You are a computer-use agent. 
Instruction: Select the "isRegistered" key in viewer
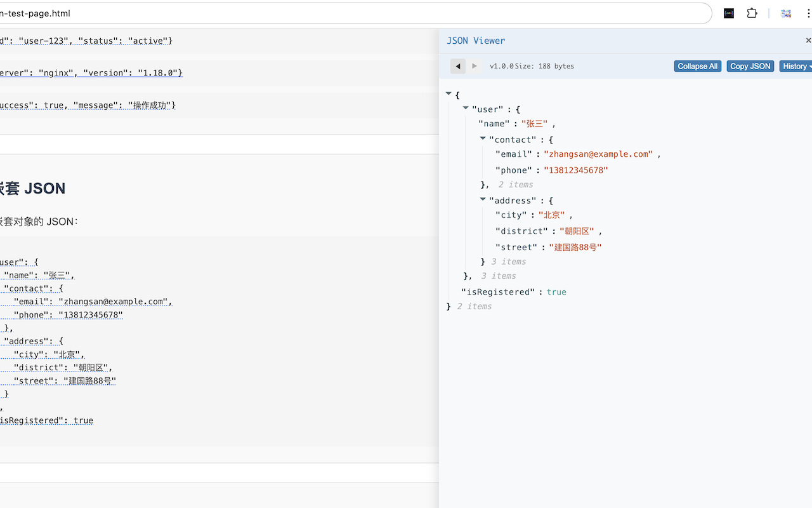coord(498,292)
